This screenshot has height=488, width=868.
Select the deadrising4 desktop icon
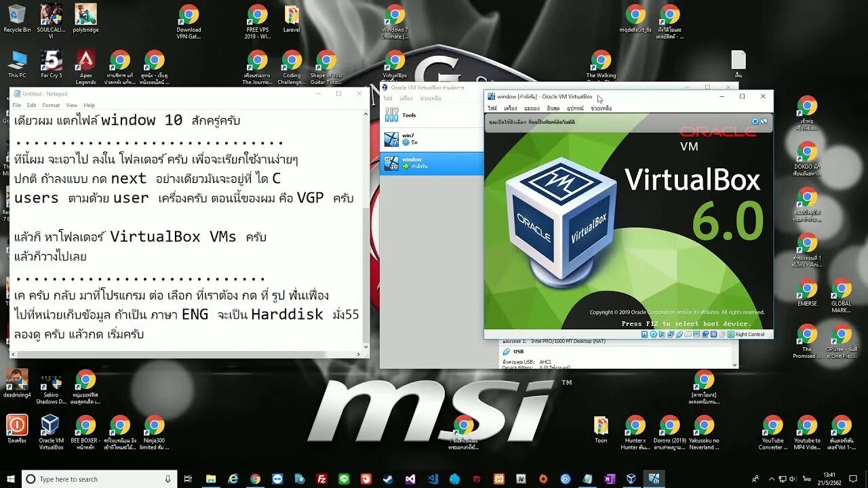[17, 384]
